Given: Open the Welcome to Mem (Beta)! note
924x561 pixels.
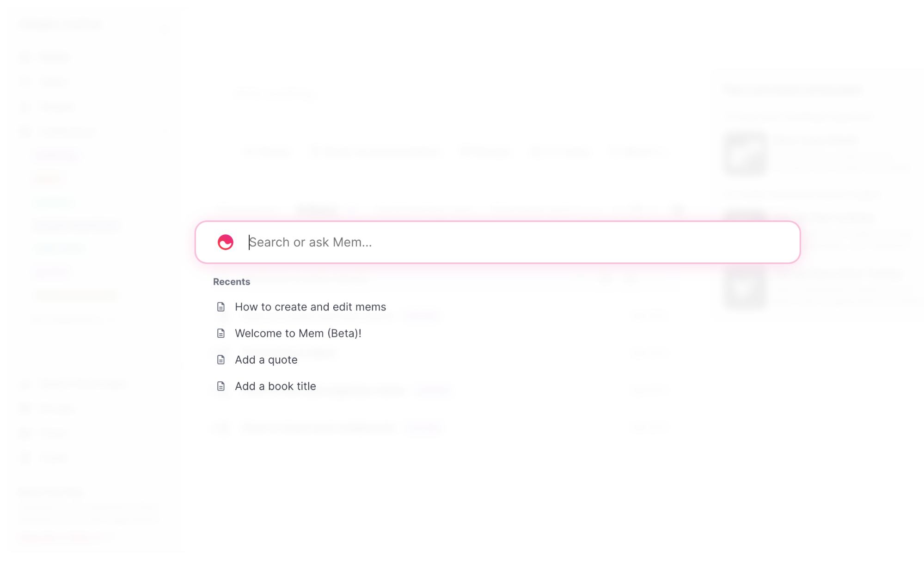Looking at the screenshot, I should click(x=298, y=333).
